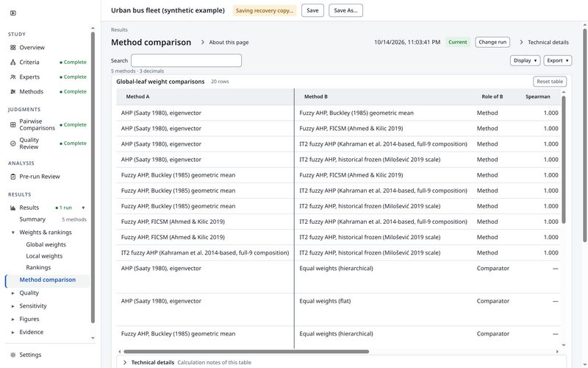Click the Results bar chart icon

tap(13, 208)
